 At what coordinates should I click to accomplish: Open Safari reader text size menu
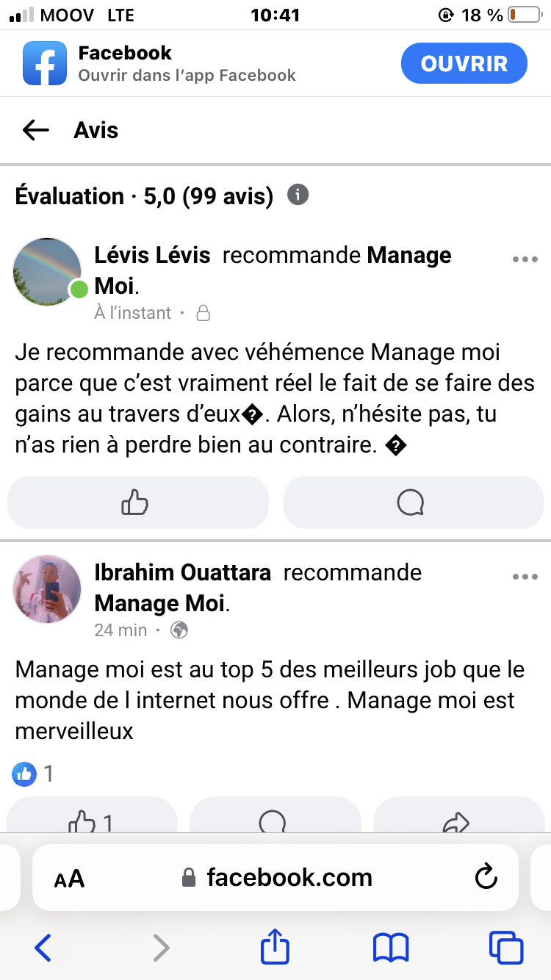pos(70,879)
